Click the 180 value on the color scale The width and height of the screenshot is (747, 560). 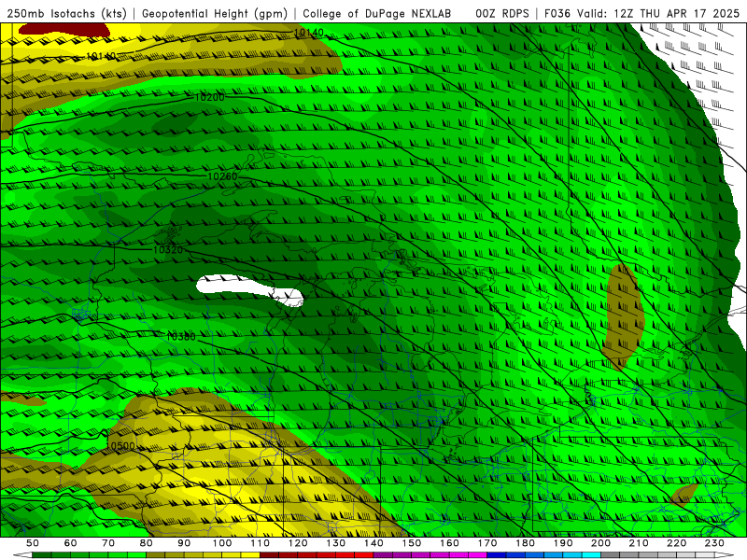click(x=525, y=543)
